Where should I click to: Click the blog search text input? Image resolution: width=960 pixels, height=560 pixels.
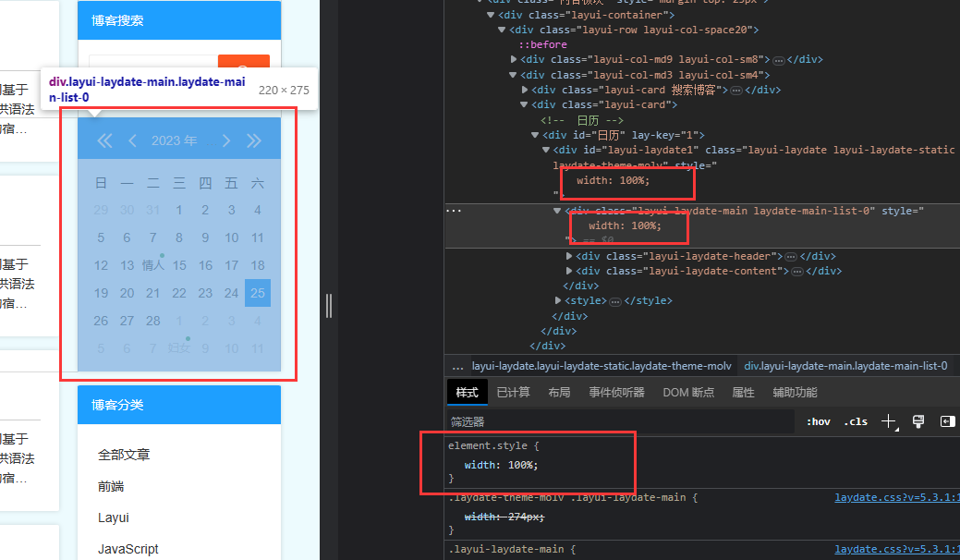[153, 62]
